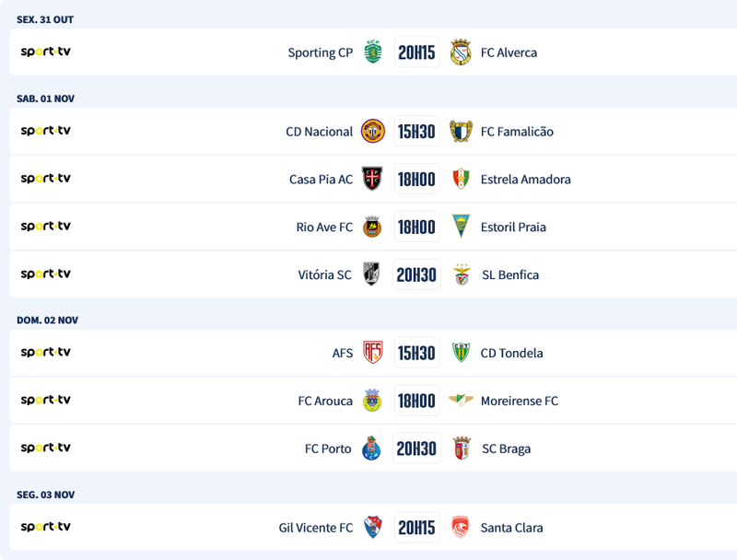Click the Moreirense FC crest
The image size is (737, 560).
[461, 401]
